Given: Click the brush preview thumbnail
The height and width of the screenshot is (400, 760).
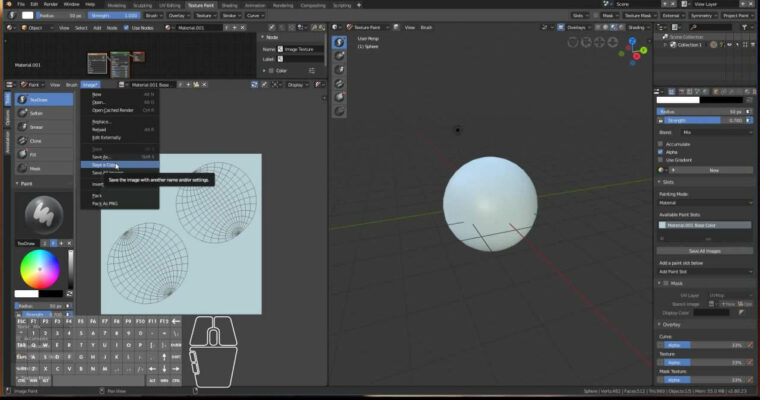Looking at the screenshot, I should pos(44,214).
